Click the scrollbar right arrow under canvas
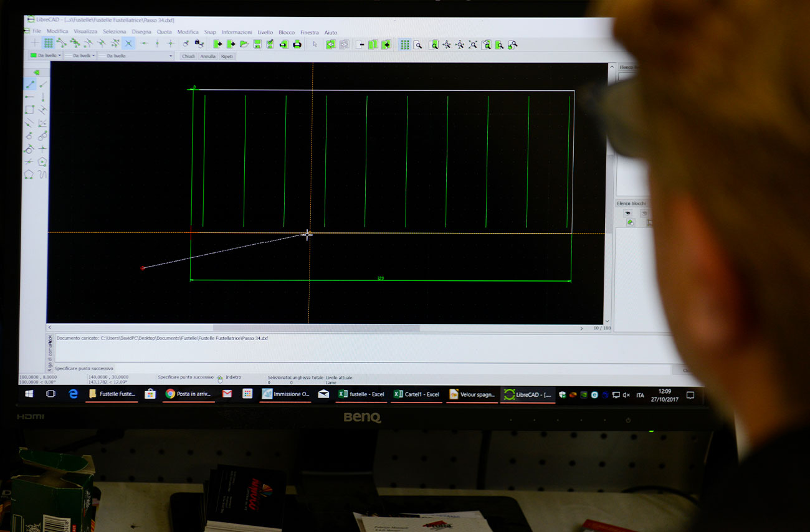810x532 pixels. (582, 328)
